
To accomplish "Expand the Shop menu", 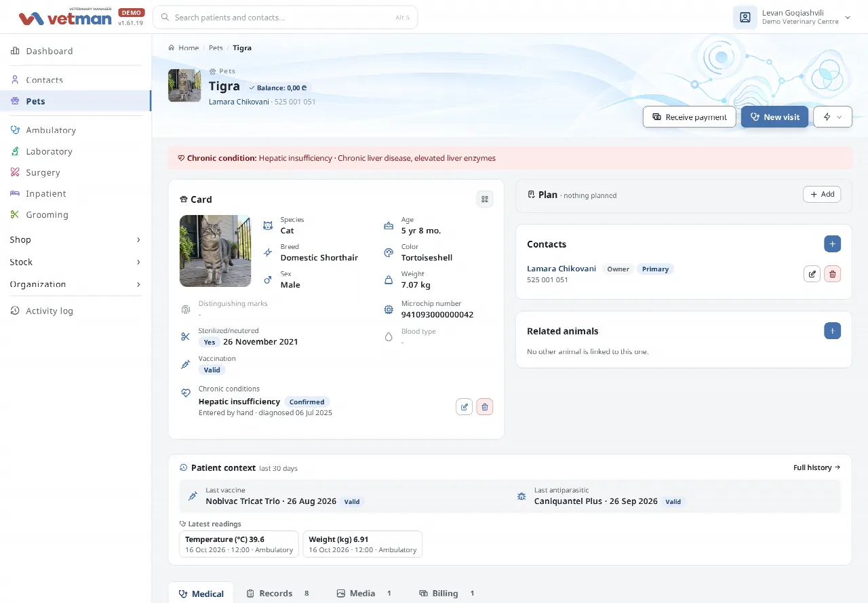I will tap(75, 239).
